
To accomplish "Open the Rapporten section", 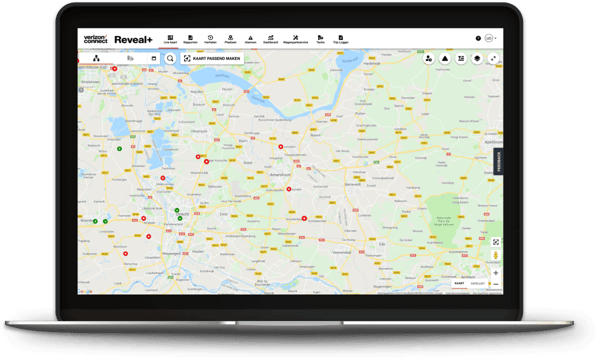I will 190,39.
